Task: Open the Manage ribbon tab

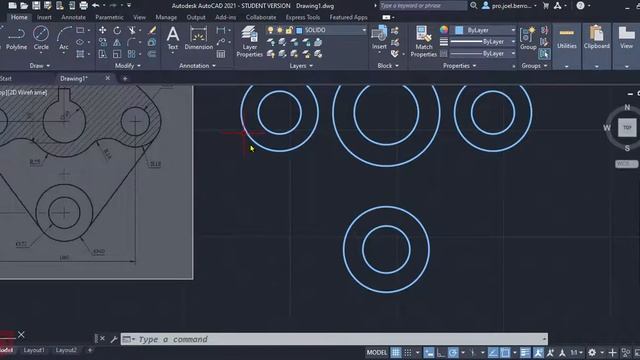Action: 166,17
